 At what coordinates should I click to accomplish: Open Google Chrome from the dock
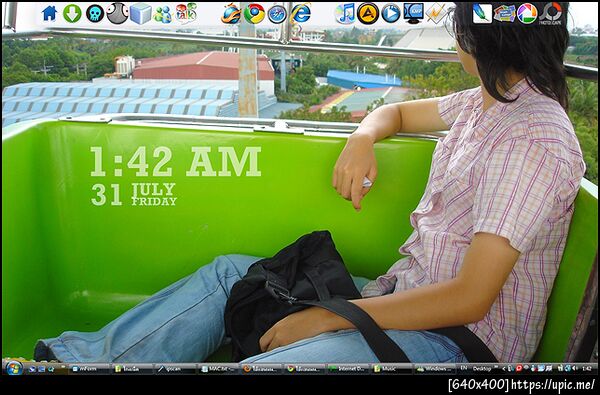[x=254, y=14]
